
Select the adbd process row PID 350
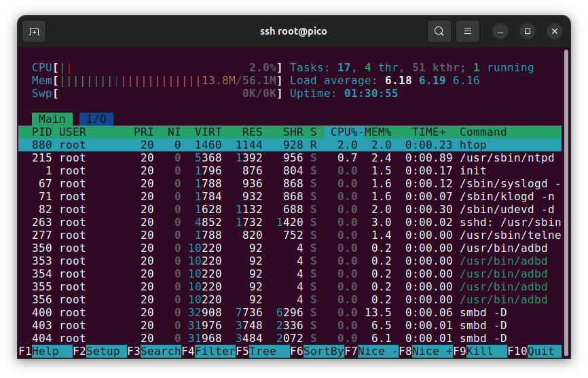point(290,248)
